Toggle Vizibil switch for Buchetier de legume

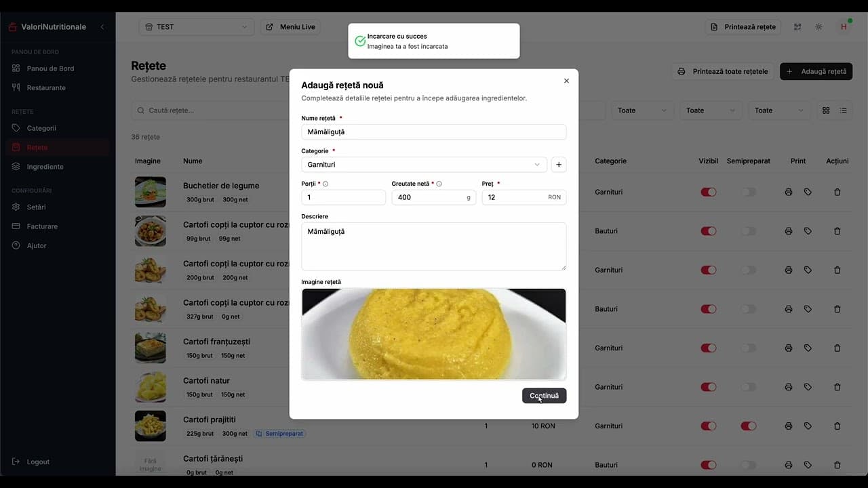pos(708,192)
